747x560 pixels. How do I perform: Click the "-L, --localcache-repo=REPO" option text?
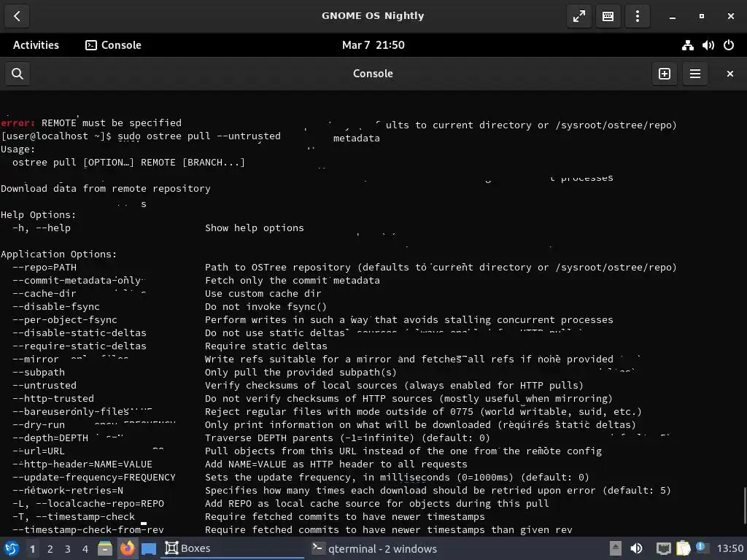point(88,503)
